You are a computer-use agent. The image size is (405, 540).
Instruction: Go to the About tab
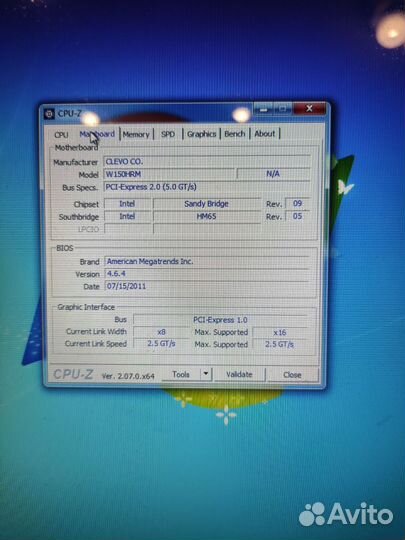[264, 133]
